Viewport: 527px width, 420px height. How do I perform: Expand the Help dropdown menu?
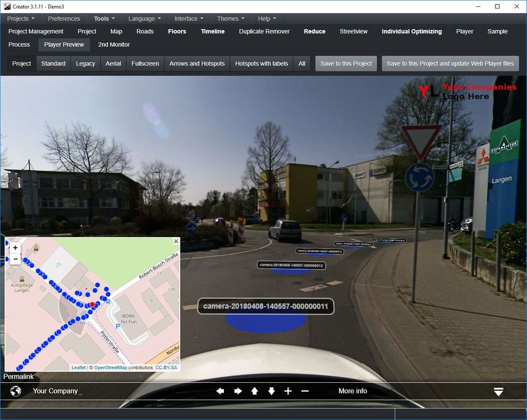[x=267, y=19]
